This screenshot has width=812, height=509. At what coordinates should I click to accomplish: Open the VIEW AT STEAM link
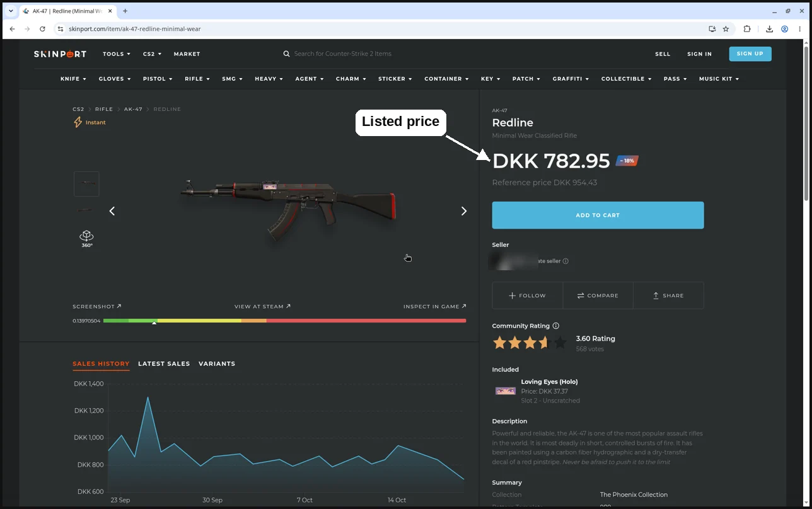[x=262, y=307]
